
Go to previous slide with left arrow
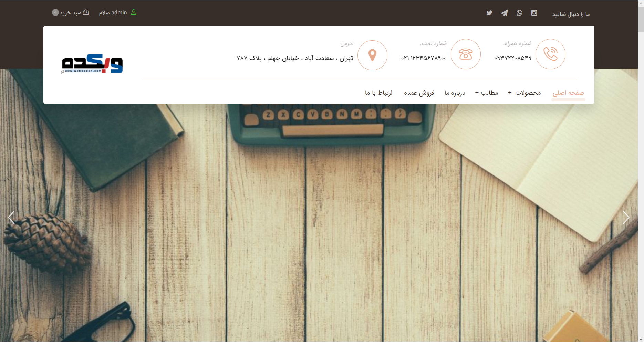click(x=11, y=217)
